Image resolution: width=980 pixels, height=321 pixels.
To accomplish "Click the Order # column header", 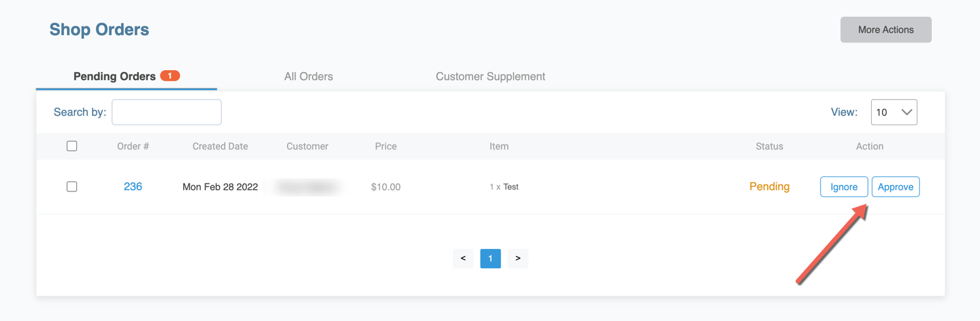I will 132,146.
